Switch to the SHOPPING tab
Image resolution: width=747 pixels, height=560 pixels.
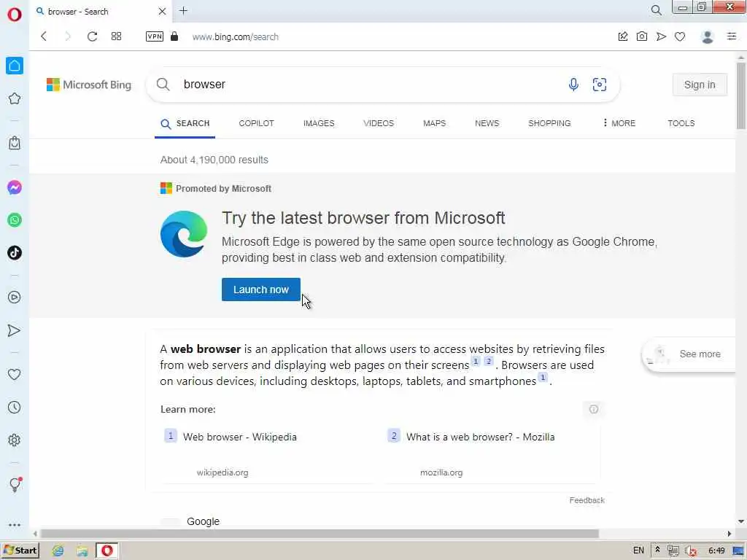tap(549, 123)
